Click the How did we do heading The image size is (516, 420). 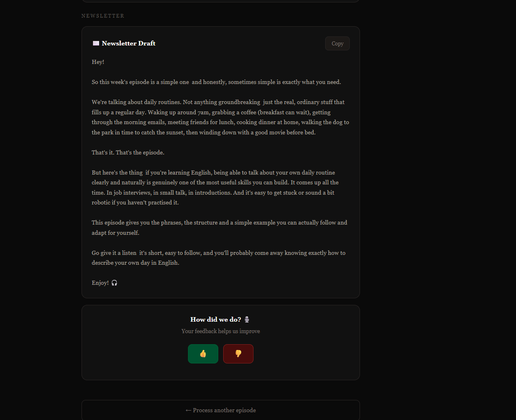point(215,319)
